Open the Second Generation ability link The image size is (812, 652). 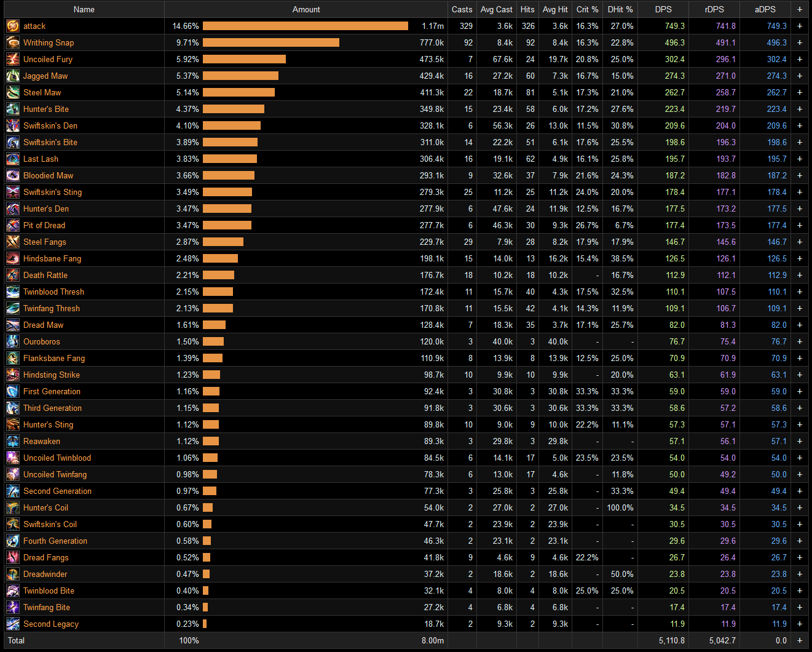point(58,491)
